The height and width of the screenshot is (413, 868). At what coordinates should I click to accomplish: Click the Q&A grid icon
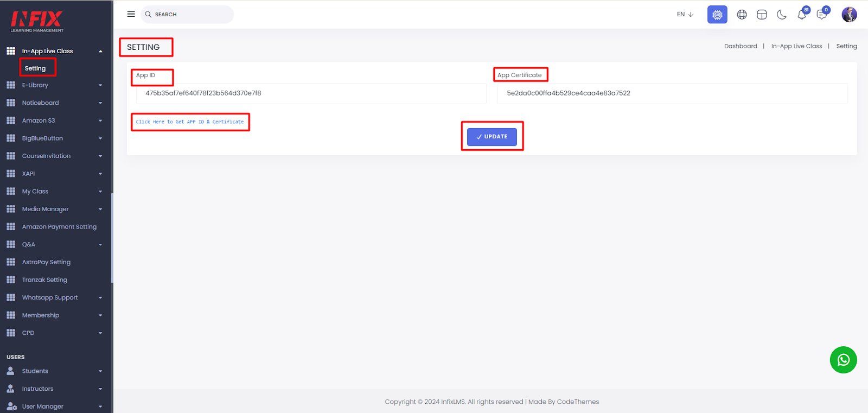pos(11,244)
